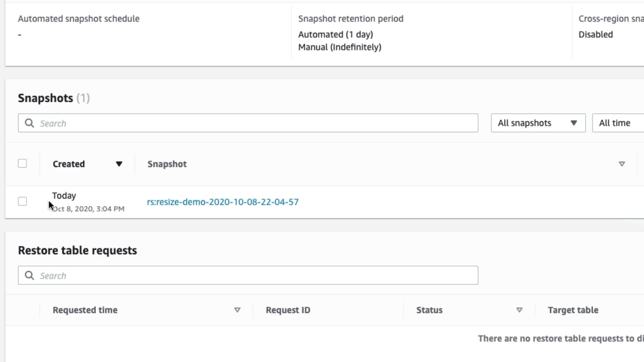The height and width of the screenshot is (362, 644).
Task: Open rs:resize-demo-2020-10-08-22-04-57 snapshot link
Action: click(x=222, y=202)
